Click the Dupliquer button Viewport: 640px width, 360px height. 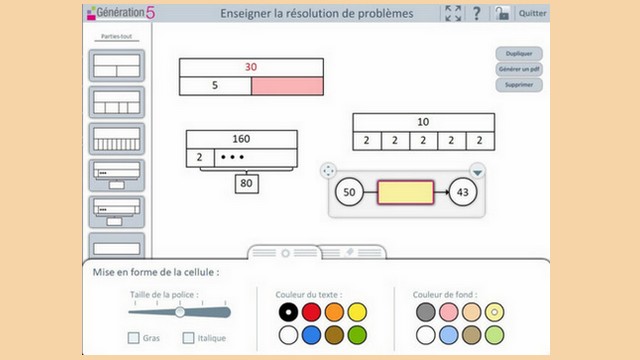pos(519,53)
